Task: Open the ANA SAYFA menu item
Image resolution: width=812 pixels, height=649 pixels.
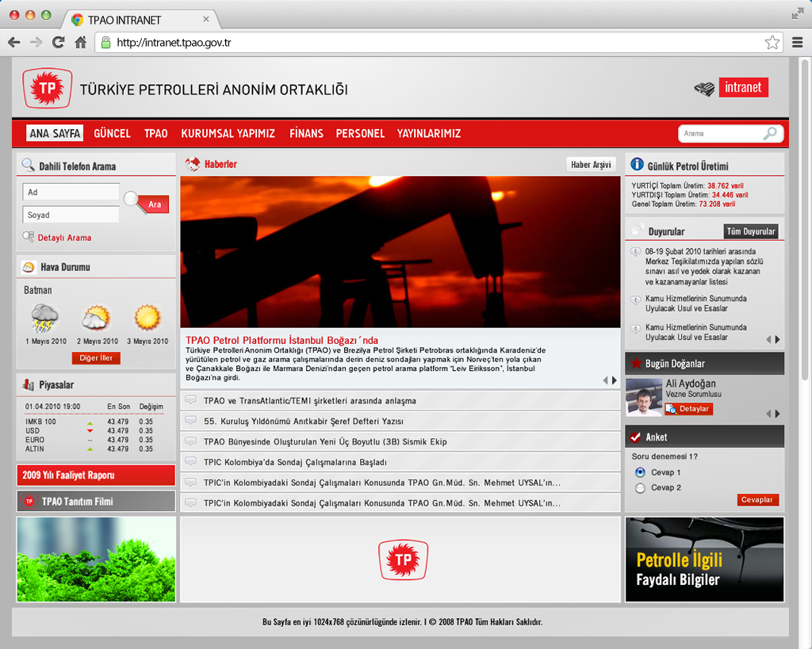Action: coord(55,134)
